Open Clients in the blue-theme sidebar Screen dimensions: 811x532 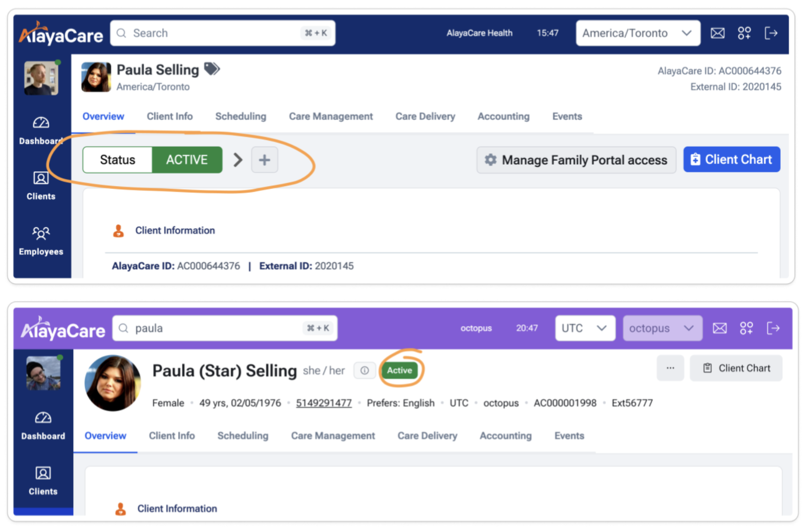(41, 185)
